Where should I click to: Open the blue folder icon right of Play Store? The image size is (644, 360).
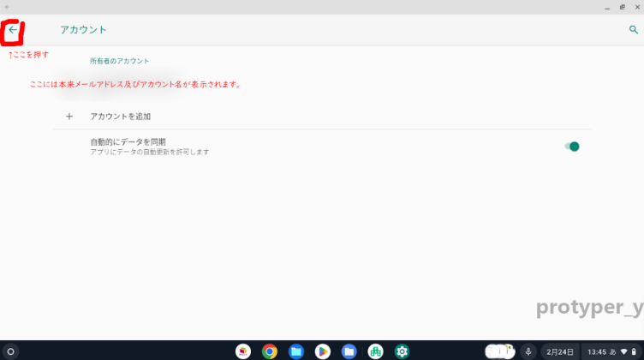click(349, 351)
